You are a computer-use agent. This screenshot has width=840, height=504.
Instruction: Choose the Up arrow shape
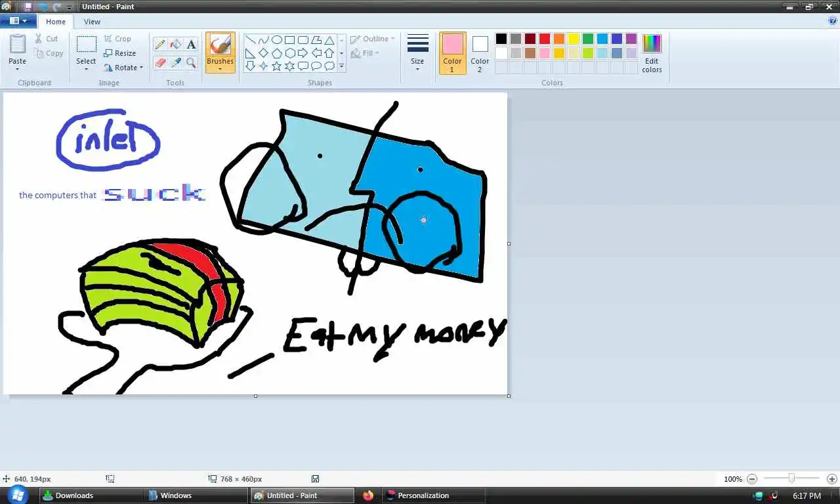[x=329, y=53]
